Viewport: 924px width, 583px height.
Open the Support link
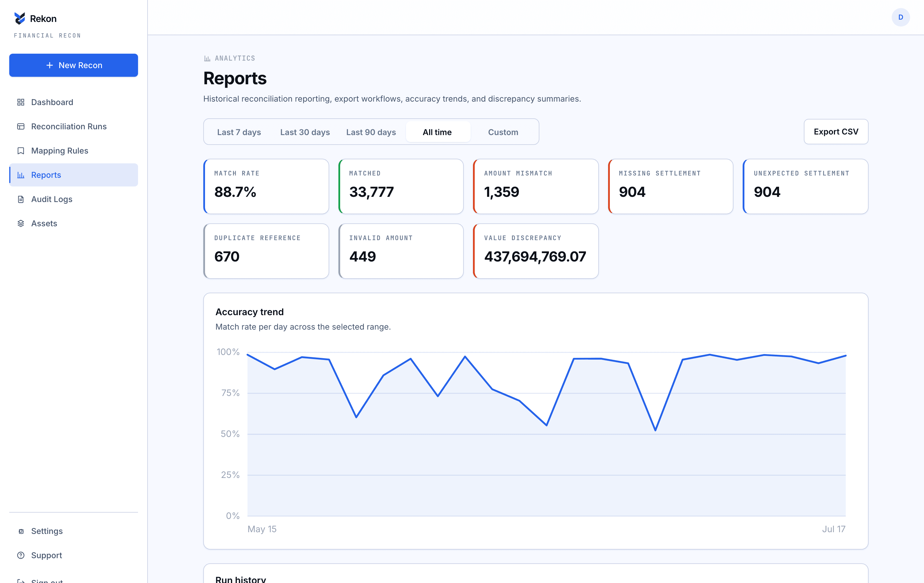point(74,555)
